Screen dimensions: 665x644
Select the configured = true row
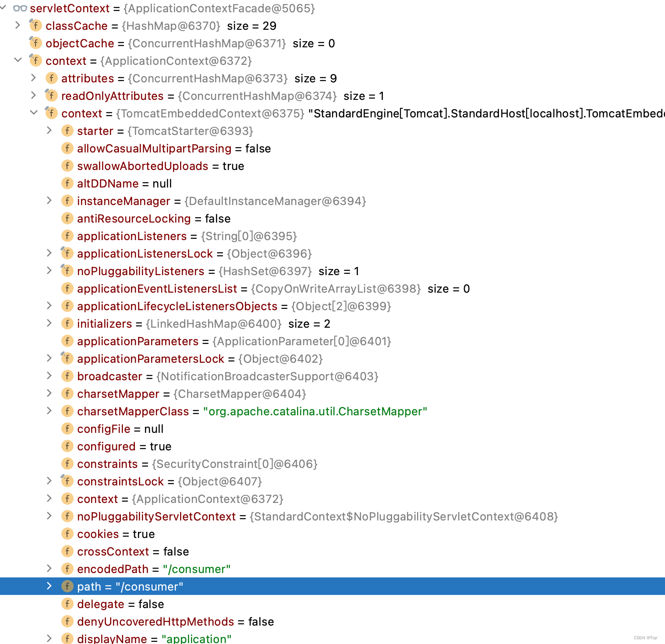tap(332, 446)
